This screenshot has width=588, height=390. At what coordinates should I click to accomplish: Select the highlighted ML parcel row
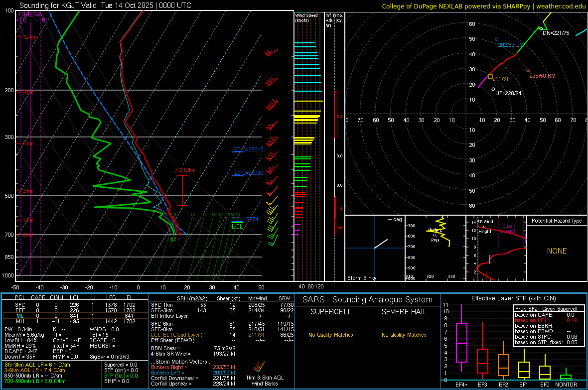coord(75,316)
